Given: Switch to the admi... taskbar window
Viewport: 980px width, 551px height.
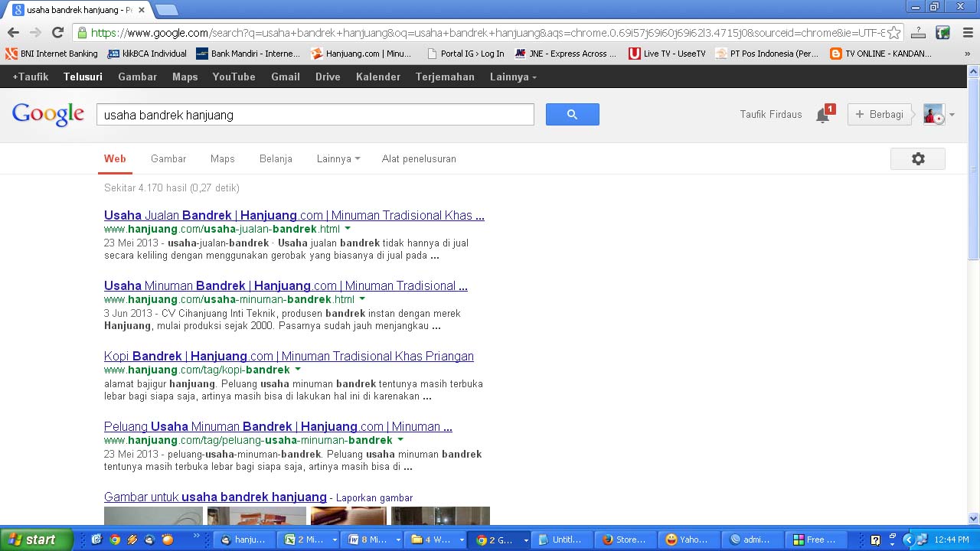Looking at the screenshot, I should (x=751, y=540).
